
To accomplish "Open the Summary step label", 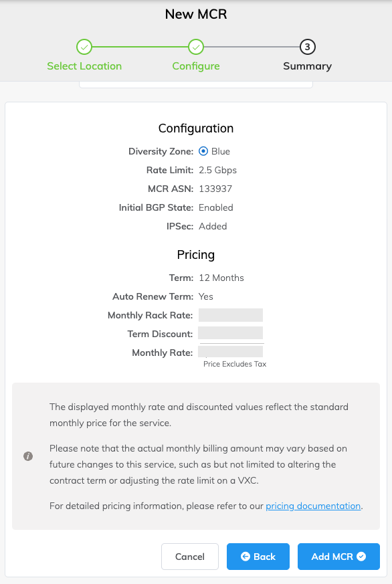I will (x=308, y=66).
